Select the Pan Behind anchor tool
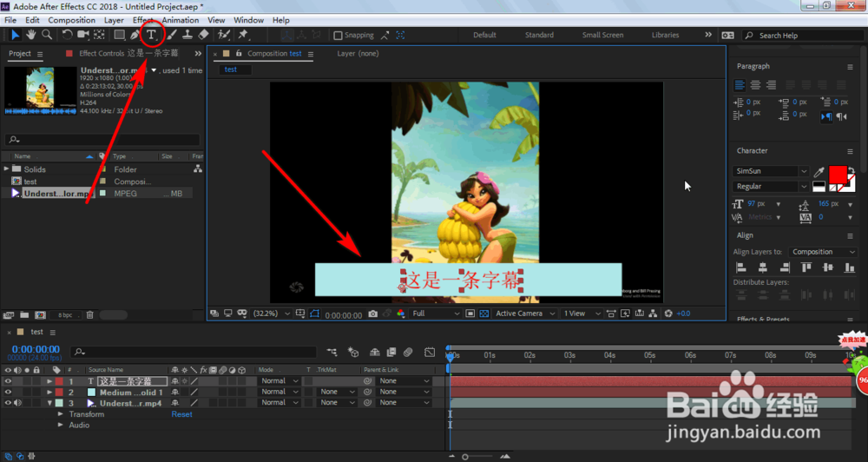This screenshot has height=462, width=868. (99, 35)
